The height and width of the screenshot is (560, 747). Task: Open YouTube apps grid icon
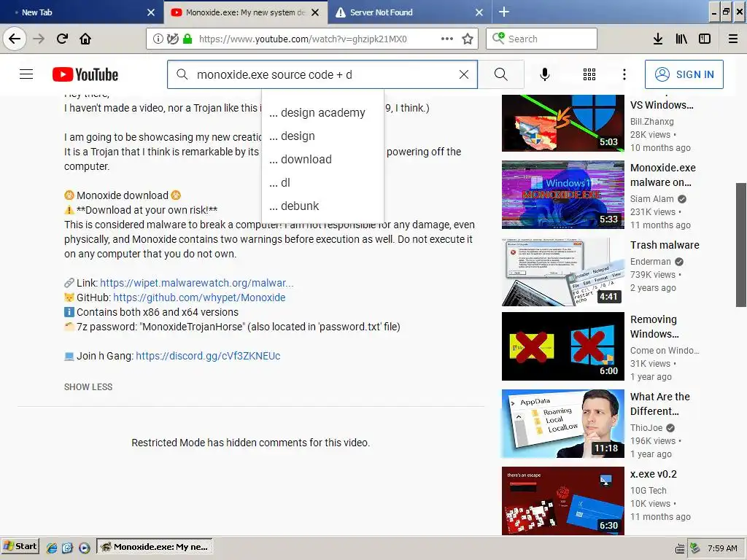click(589, 74)
